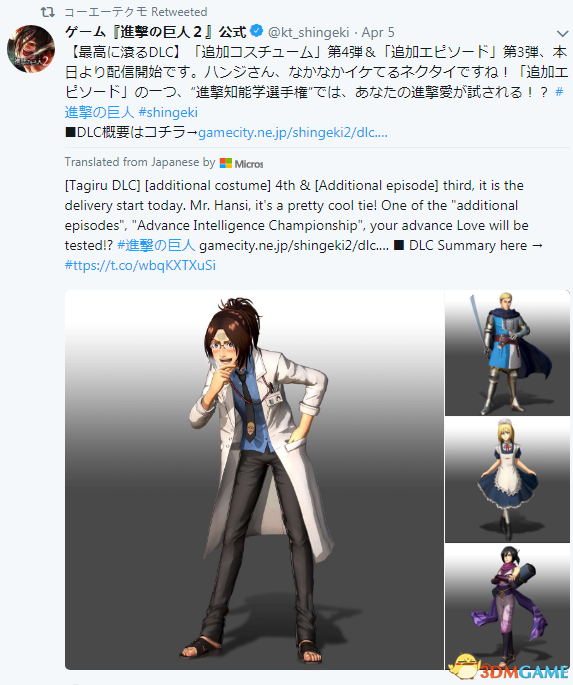Click the retweet icon above the tweet

tap(48, 12)
